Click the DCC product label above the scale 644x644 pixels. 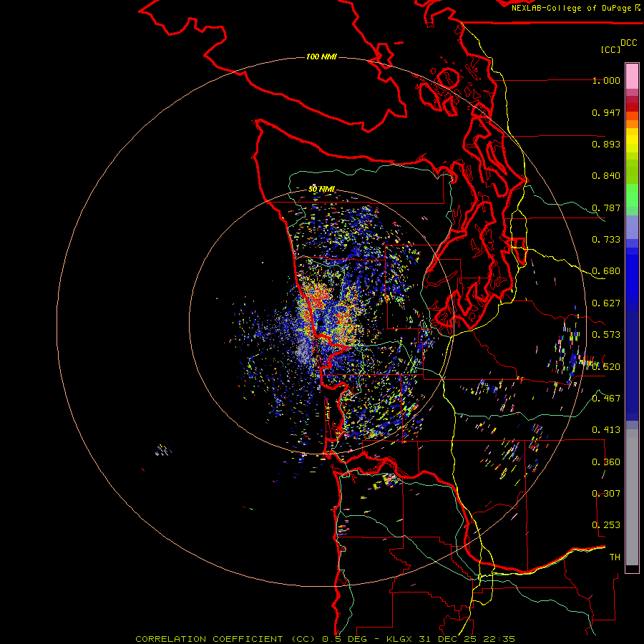[x=629, y=42]
